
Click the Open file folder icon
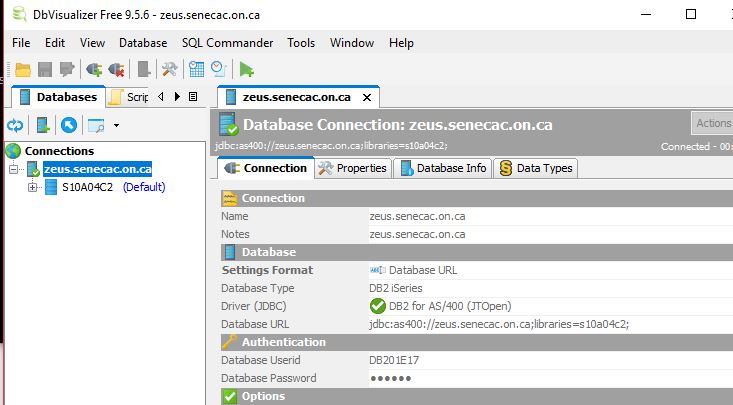coord(23,70)
